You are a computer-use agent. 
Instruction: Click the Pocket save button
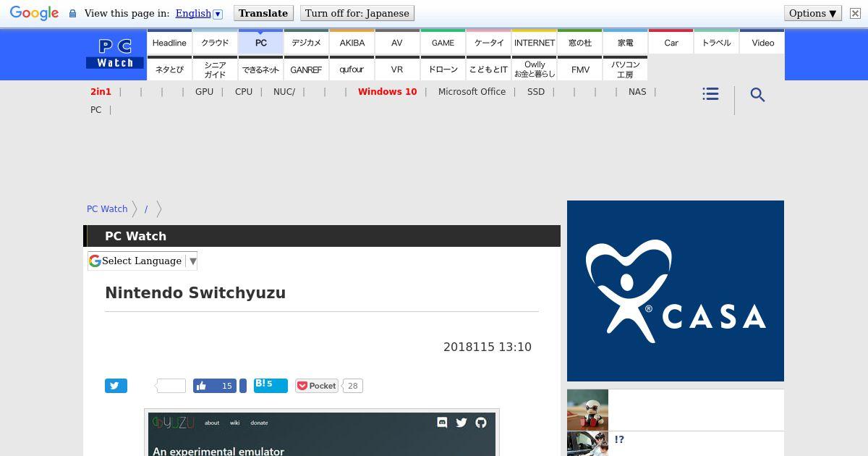coord(317,386)
